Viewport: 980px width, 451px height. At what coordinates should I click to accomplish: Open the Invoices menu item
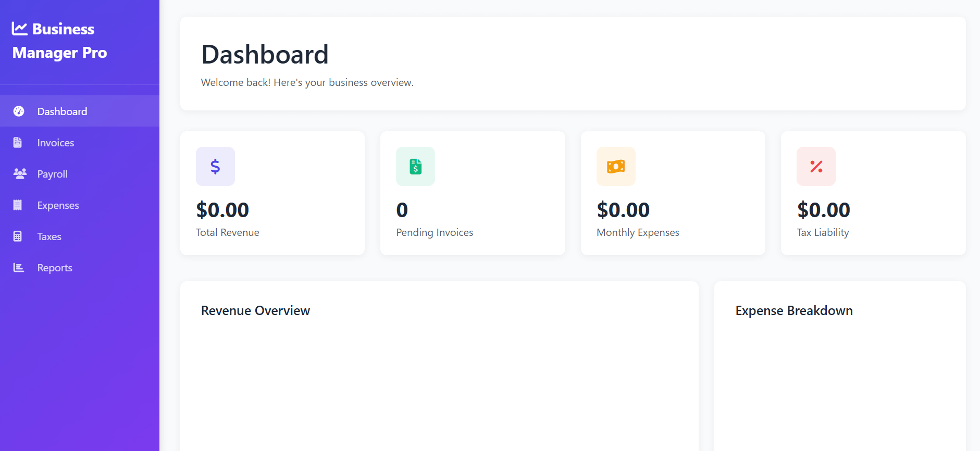[x=56, y=143]
